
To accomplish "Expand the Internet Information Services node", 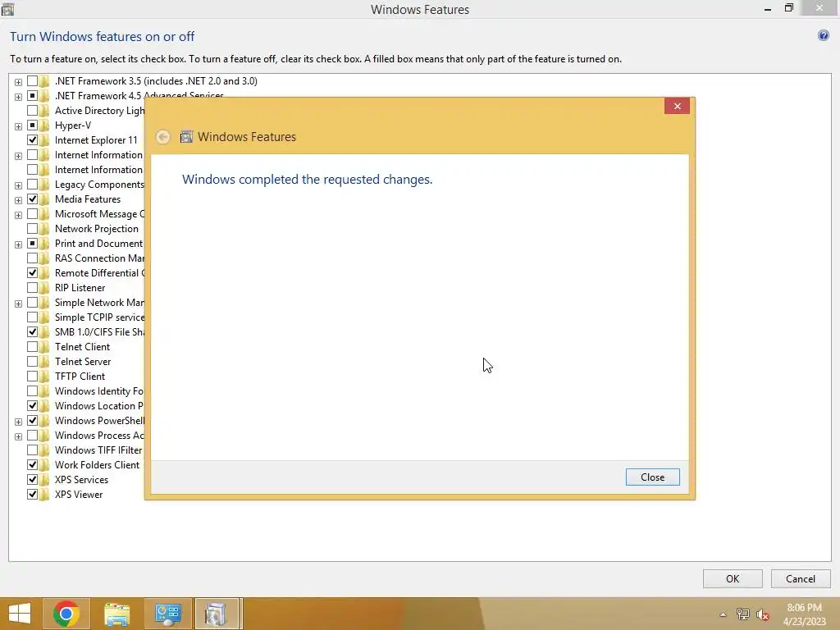I will 18,156.
